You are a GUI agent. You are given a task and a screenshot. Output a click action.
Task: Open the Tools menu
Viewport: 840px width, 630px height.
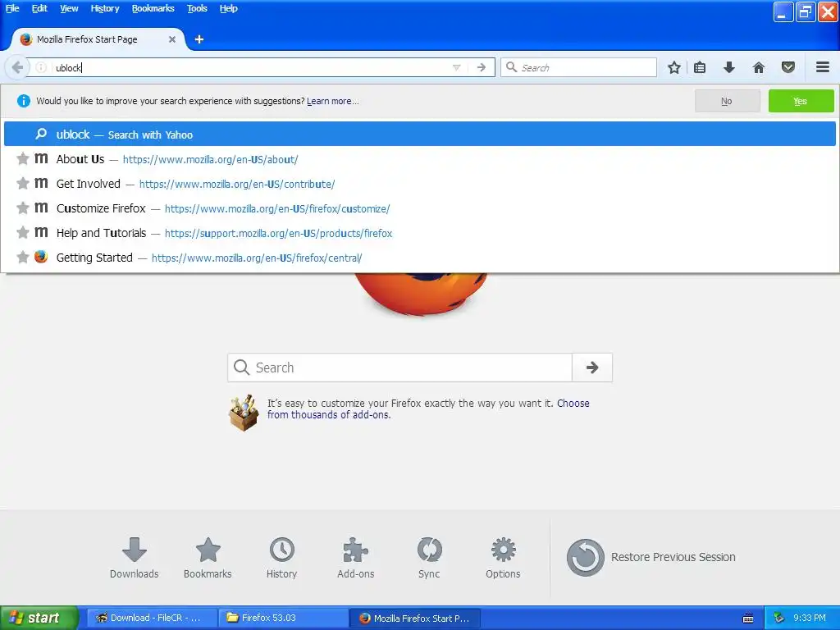197,8
